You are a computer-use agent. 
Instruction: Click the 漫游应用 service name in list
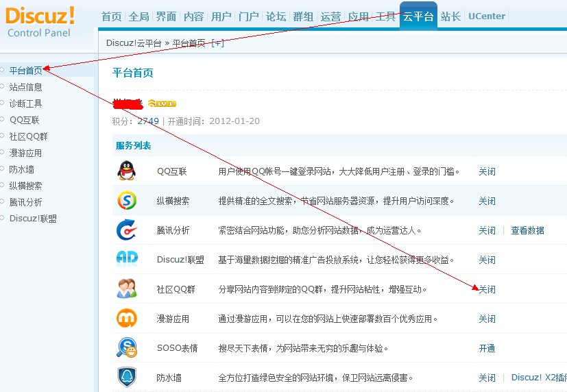[173, 319]
